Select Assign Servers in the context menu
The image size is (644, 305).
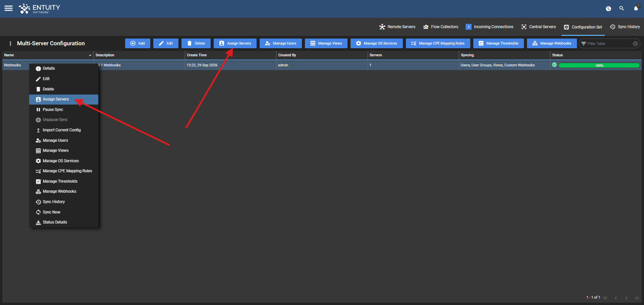pos(64,99)
